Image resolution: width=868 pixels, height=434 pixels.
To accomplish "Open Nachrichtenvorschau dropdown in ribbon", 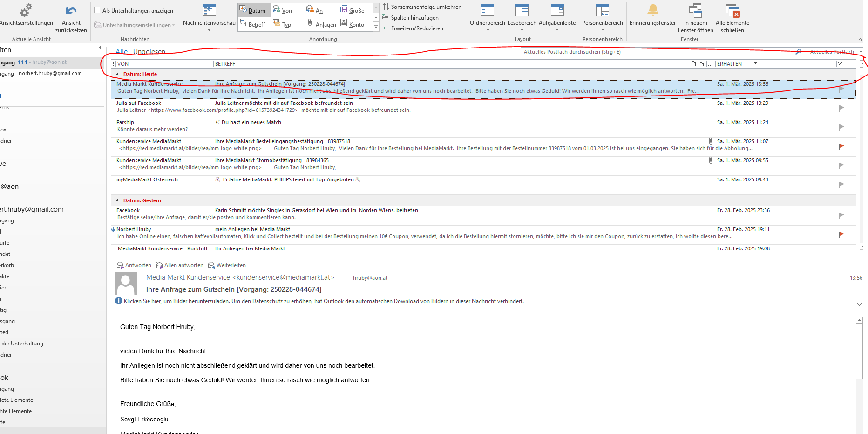I will [x=209, y=19].
